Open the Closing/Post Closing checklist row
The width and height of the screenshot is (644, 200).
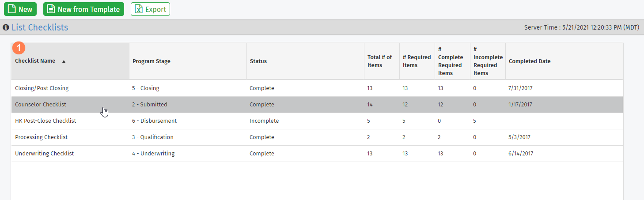[42, 88]
